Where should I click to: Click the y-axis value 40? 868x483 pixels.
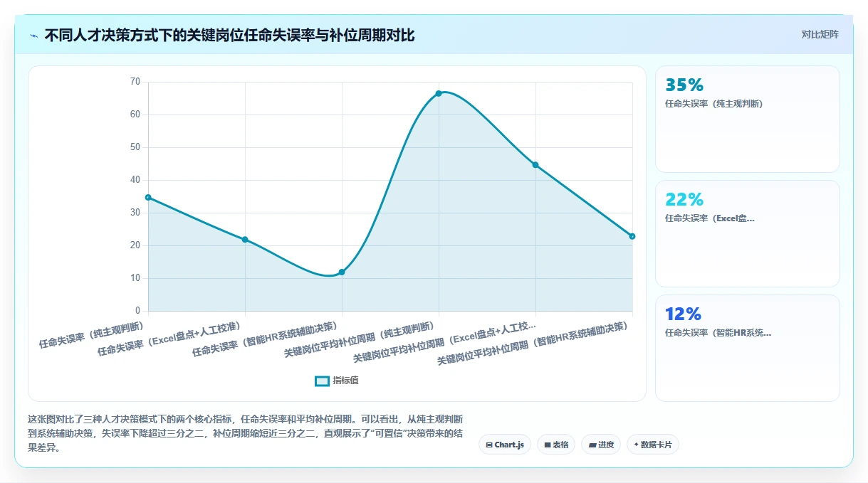[135, 180]
